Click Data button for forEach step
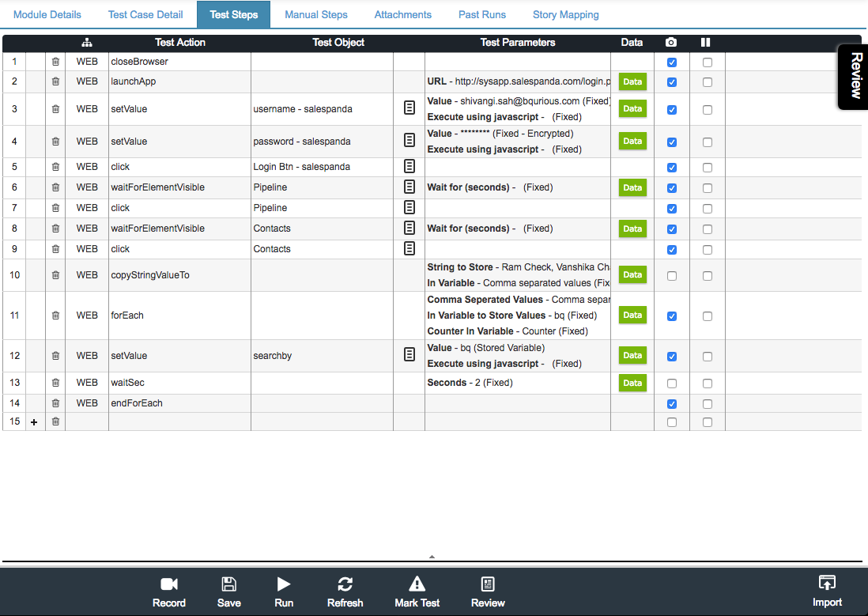Screen dimensions: 868x616 (x=632, y=315)
